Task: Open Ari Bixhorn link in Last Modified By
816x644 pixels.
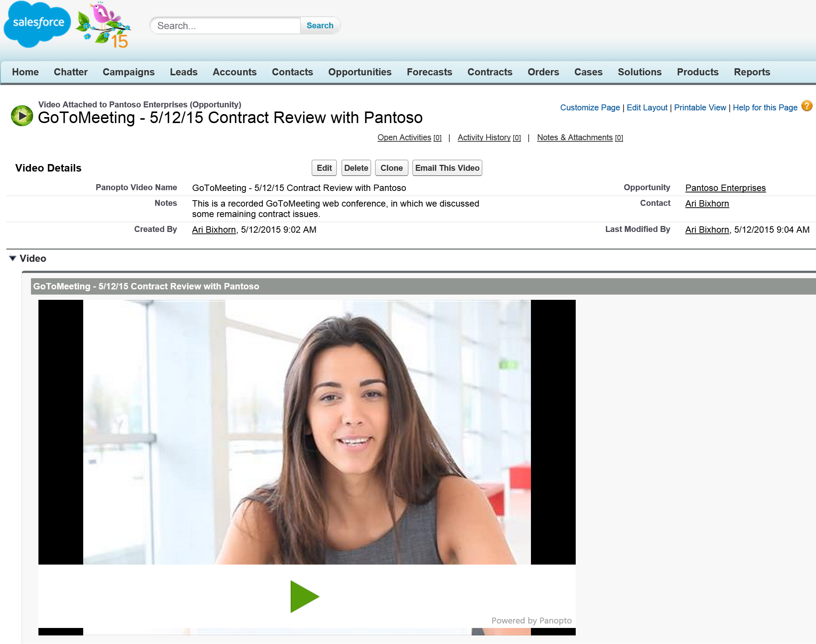Action: coord(707,230)
